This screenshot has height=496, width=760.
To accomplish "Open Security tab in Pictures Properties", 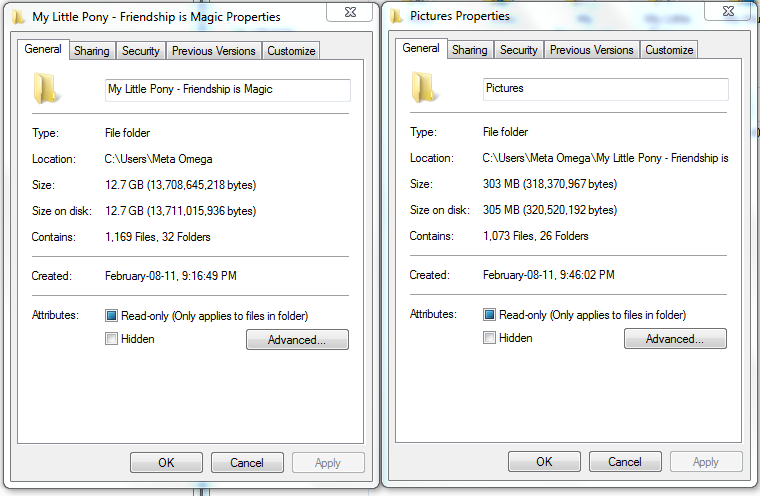I will tap(518, 50).
